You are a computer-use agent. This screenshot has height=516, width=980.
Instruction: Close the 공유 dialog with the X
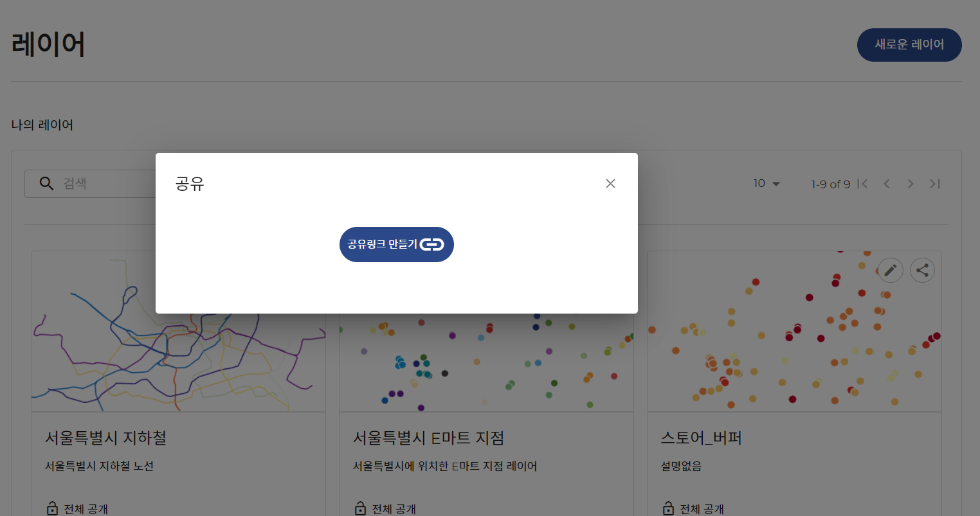coord(610,184)
